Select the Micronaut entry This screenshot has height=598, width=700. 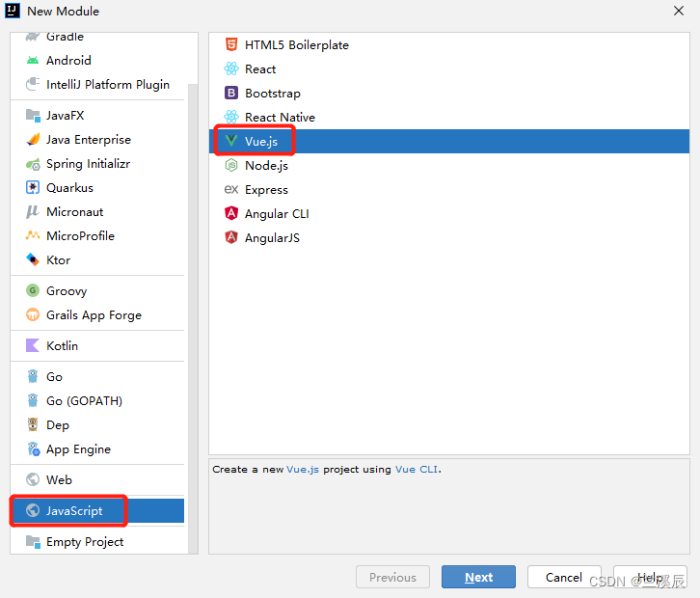[x=98, y=211]
